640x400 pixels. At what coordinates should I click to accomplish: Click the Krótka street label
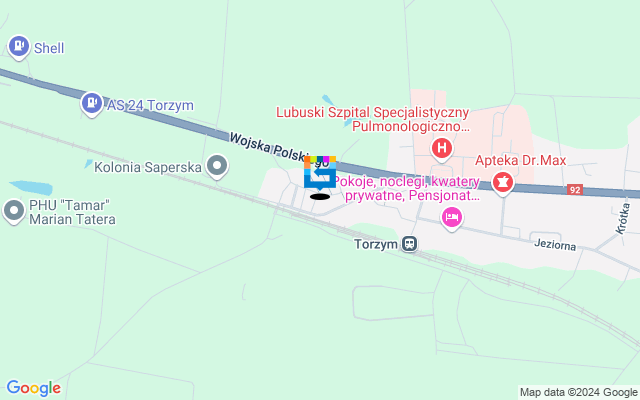pos(623,219)
